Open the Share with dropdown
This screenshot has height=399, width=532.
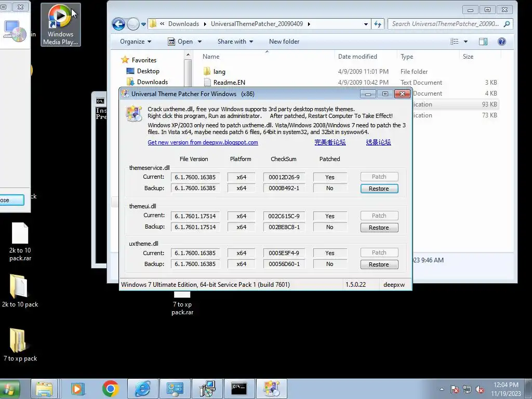(x=235, y=42)
